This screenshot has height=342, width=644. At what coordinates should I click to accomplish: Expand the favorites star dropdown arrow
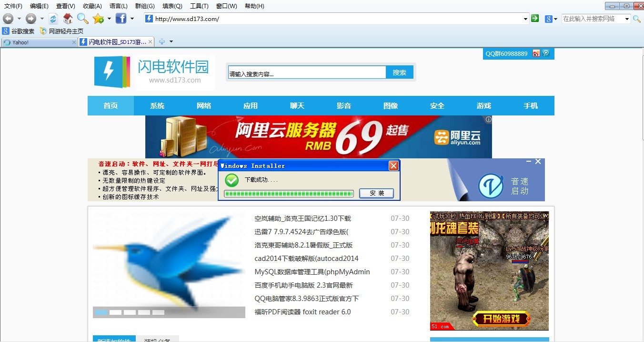pyautogui.click(x=109, y=19)
